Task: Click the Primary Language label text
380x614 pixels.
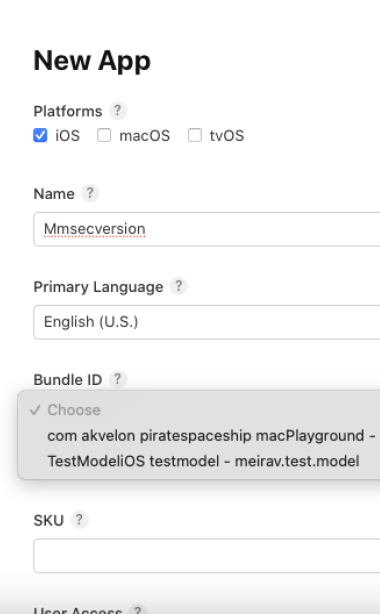Action: click(98, 287)
